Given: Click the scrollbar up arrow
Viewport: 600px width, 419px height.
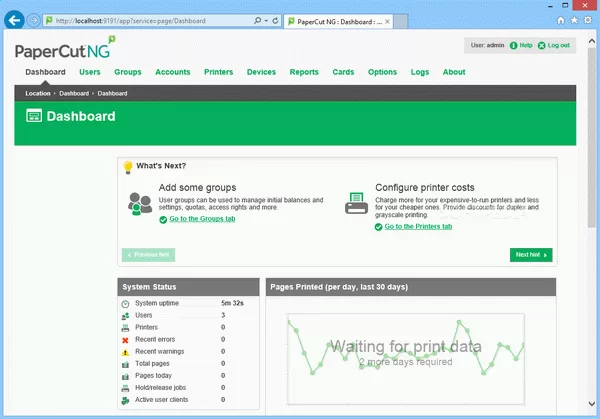Looking at the screenshot, I should 592,41.
